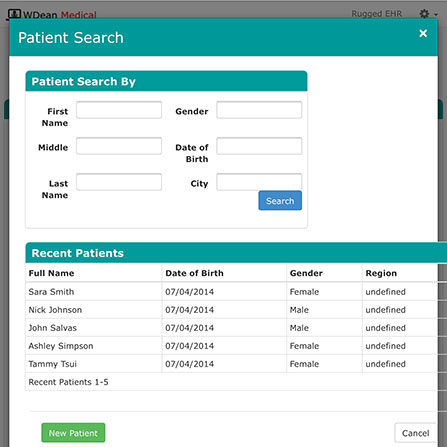This screenshot has width=447, height=447.
Task: Click the Rugged EHR link in header
Action: pos(377,14)
